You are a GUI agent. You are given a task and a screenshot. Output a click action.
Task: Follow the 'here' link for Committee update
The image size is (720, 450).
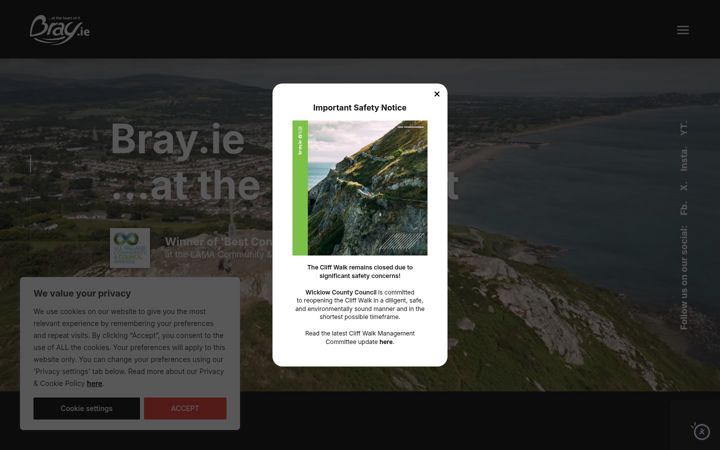pyautogui.click(x=386, y=342)
